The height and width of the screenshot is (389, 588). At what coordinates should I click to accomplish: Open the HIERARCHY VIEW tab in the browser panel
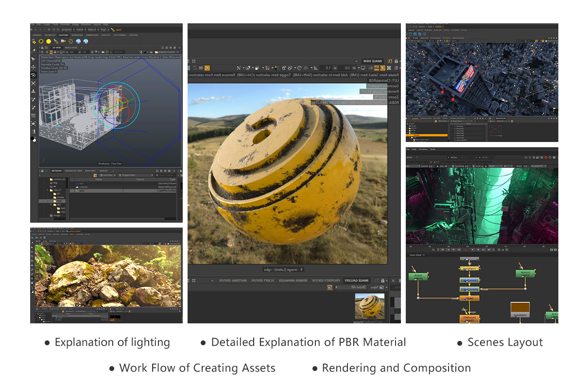coord(73,171)
